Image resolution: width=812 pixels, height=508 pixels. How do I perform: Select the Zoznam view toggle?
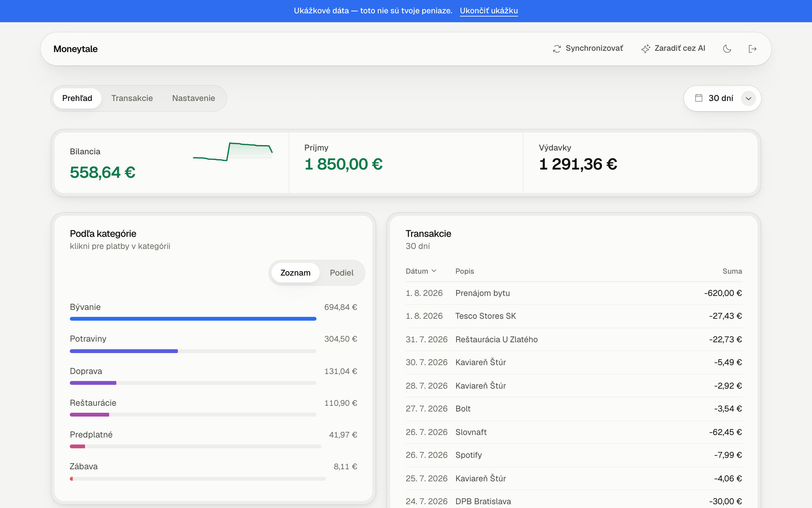coord(295,272)
